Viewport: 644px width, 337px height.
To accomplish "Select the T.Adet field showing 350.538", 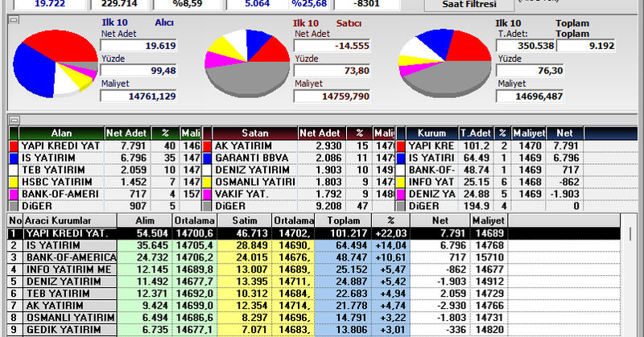I will [526, 46].
